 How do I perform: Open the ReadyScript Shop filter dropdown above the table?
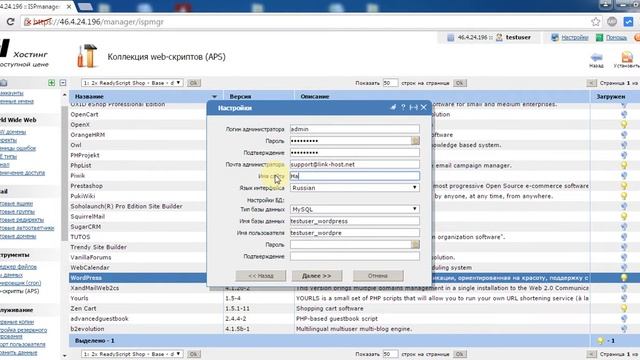[132, 83]
